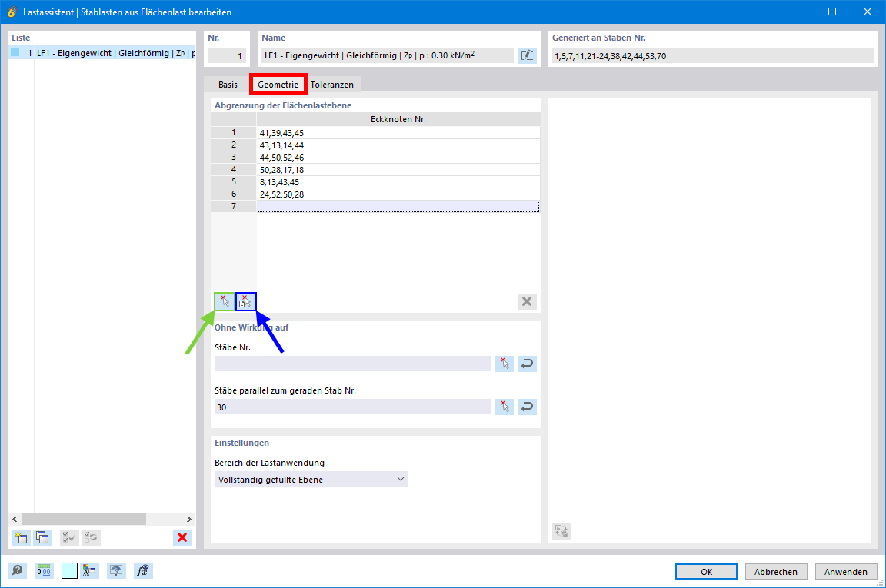
Task: Click the graphic view icon in preview pane
Action: click(x=561, y=531)
